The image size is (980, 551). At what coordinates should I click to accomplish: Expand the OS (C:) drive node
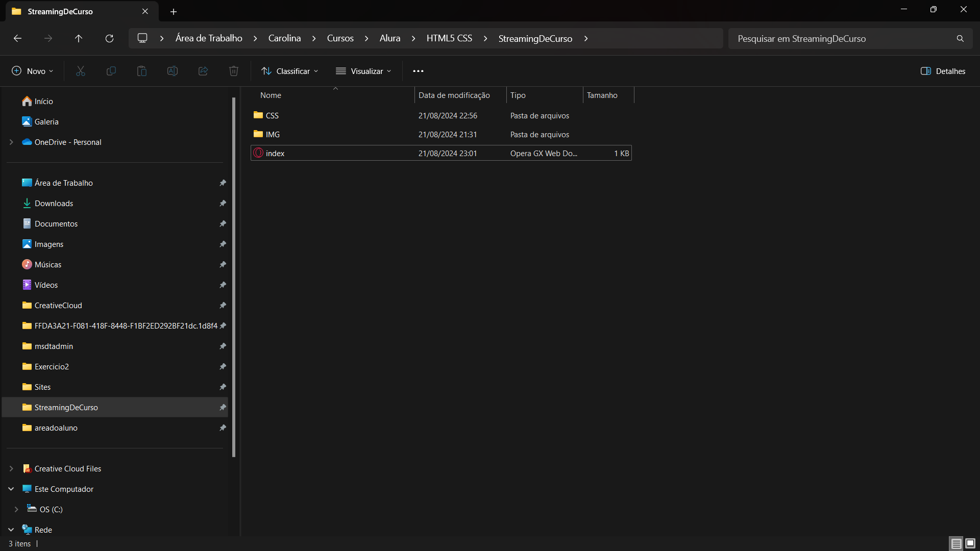(x=16, y=510)
